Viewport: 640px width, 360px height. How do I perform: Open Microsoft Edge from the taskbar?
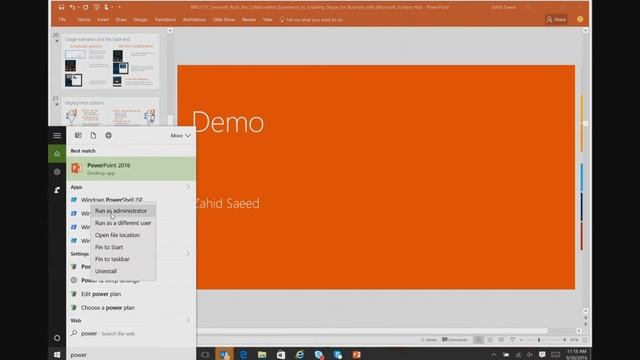click(243, 355)
